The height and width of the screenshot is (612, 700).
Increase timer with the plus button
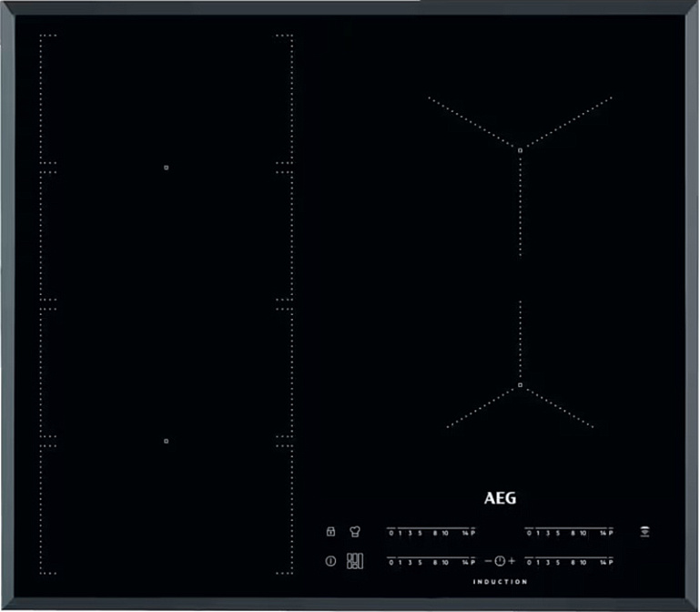[x=512, y=560]
